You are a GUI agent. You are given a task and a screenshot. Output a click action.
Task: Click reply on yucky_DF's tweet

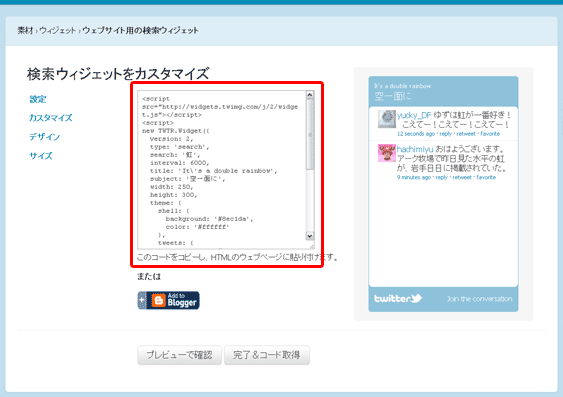(446, 134)
